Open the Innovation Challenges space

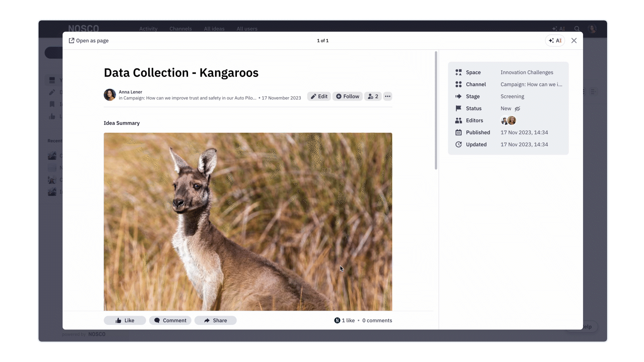coord(527,72)
